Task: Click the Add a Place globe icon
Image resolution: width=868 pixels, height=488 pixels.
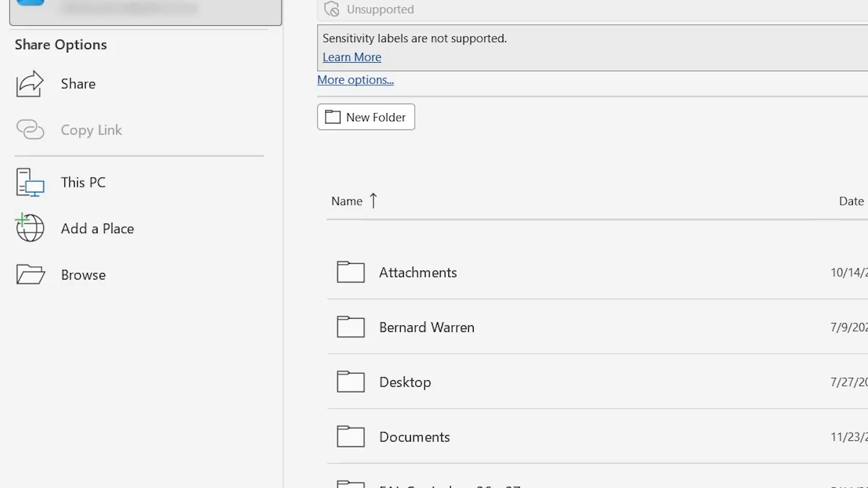Action: (30, 228)
